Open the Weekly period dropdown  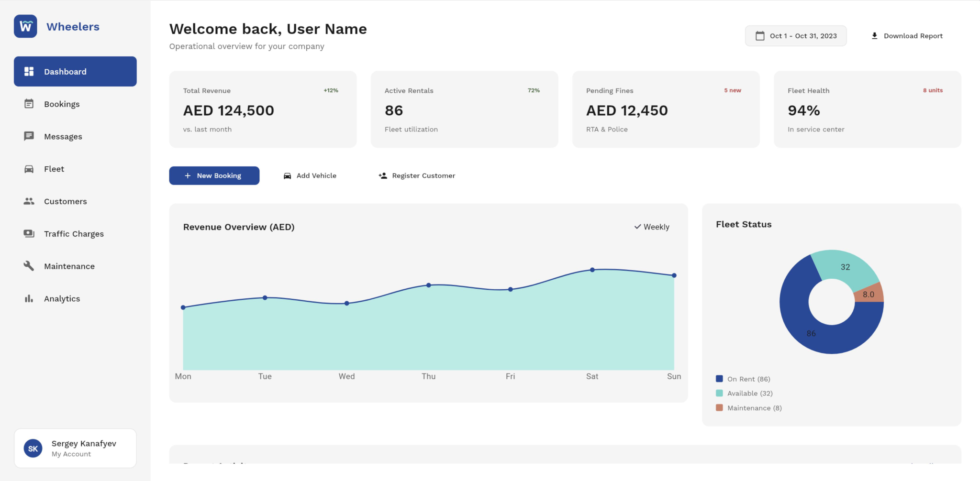click(652, 227)
